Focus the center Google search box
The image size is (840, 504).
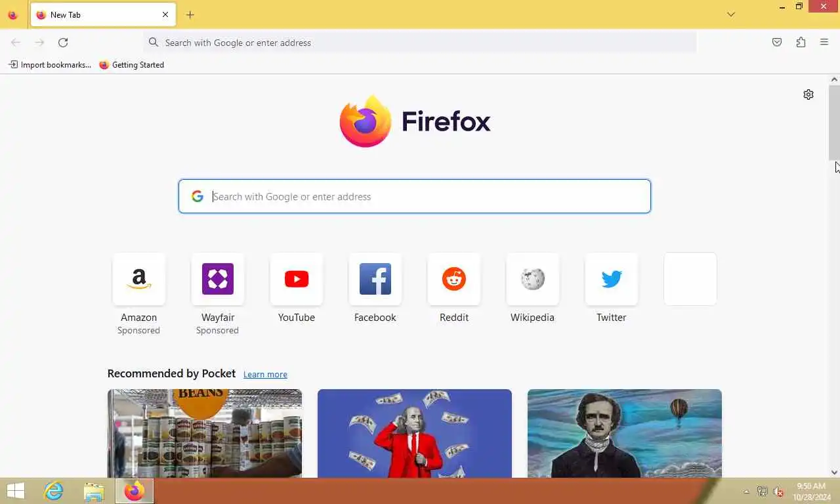pos(415,196)
